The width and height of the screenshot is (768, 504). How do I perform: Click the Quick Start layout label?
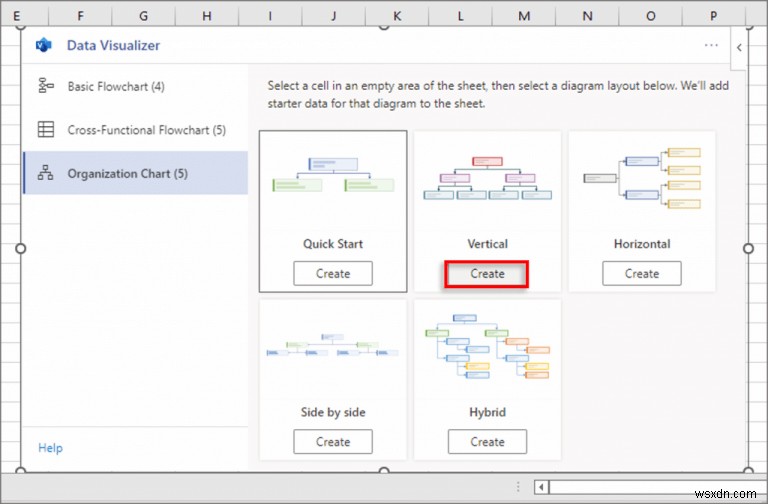click(x=333, y=243)
